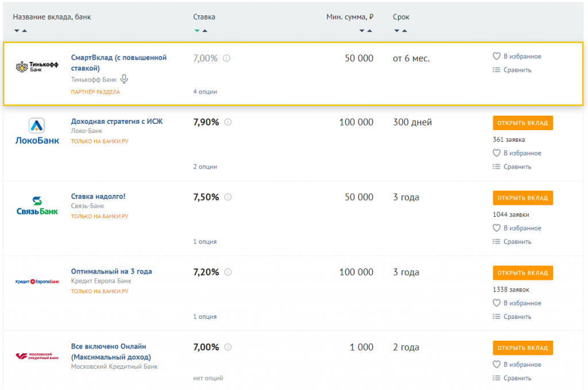The width and height of the screenshot is (588, 390).
Task: Open deposit for Оптимальный на 3 года
Action: 523,273
